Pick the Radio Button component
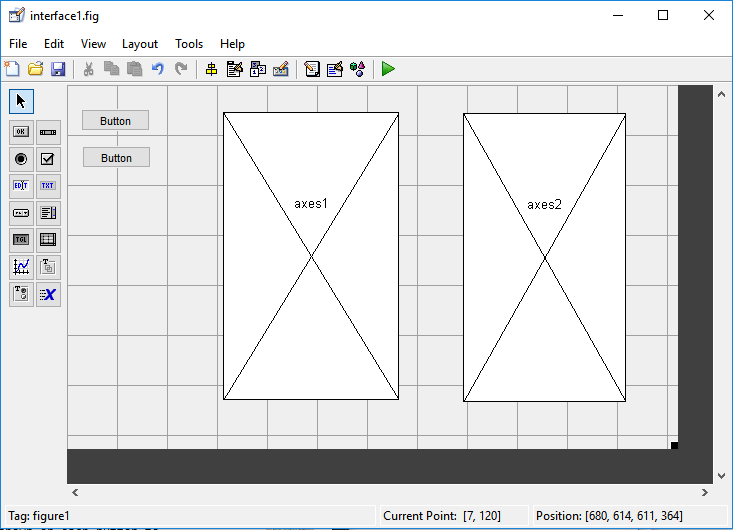733x530 pixels. tap(21, 159)
